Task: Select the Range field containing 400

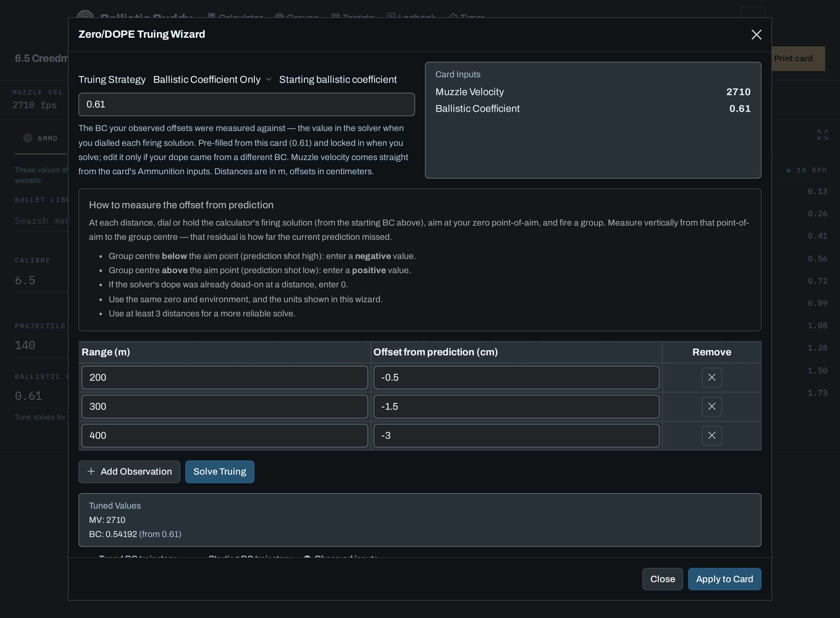Action: pos(225,435)
